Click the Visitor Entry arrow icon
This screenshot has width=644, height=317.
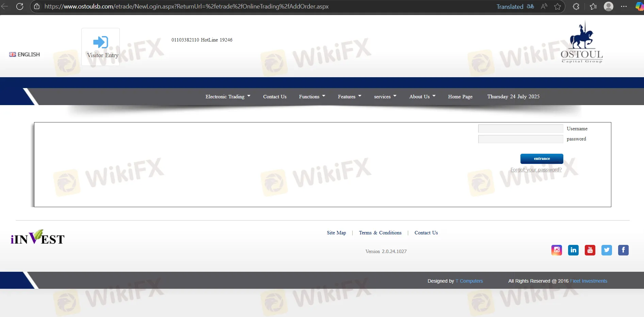coord(100,42)
